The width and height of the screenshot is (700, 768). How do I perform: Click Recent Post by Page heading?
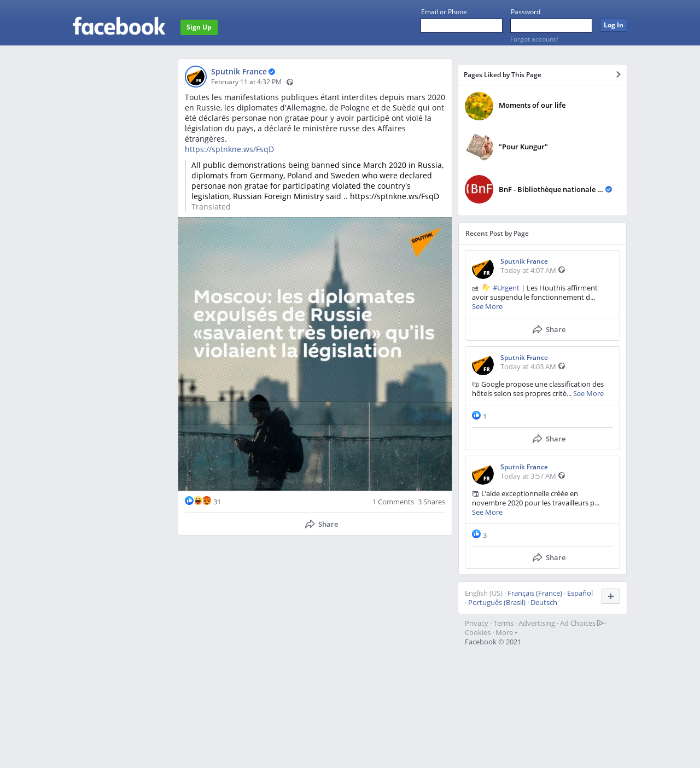pyautogui.click(x=497, y=233)
